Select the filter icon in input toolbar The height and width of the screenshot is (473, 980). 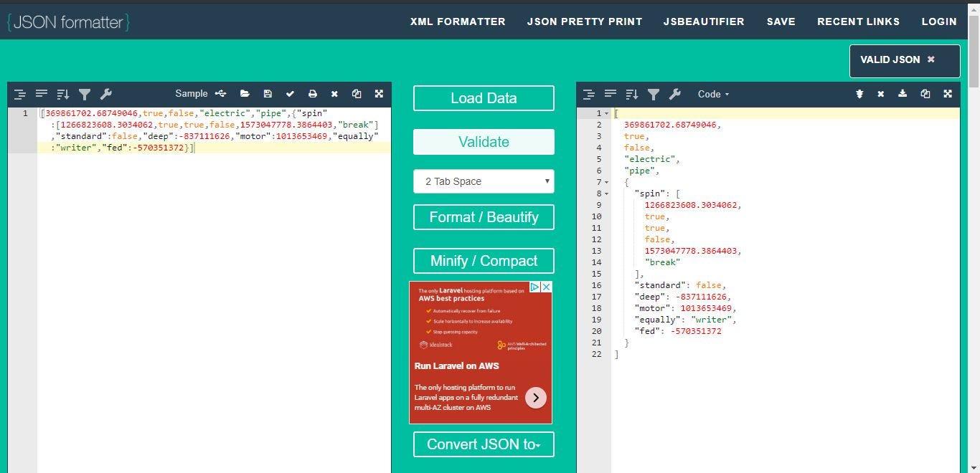[85, 94]
